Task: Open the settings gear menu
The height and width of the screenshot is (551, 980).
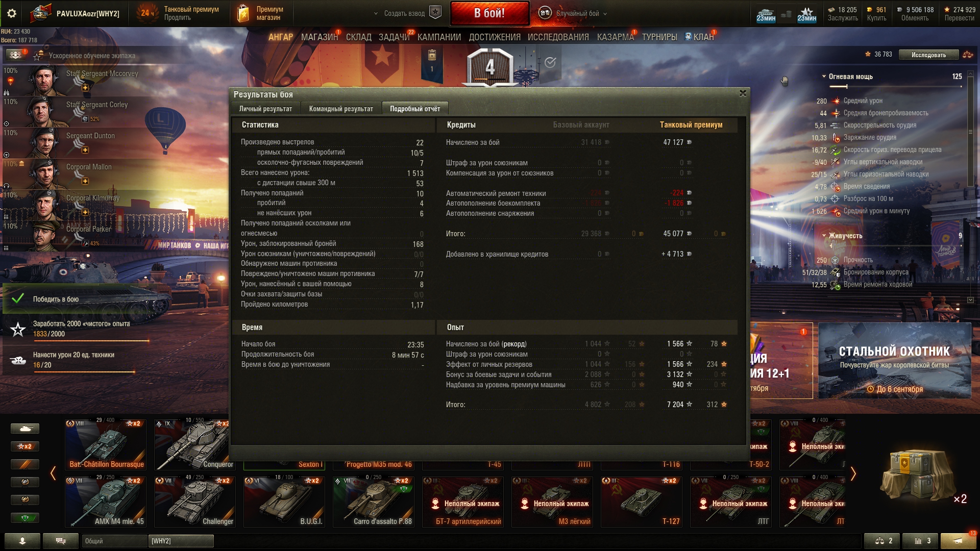Action: [12, 13]
